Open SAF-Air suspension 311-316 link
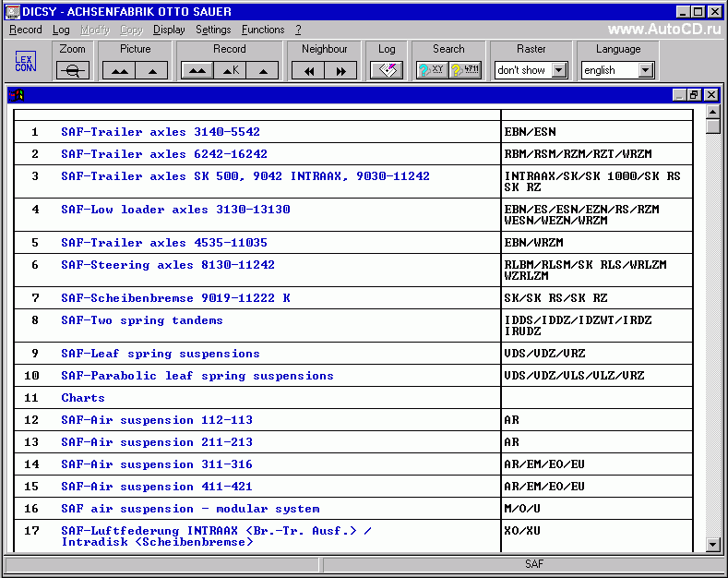 click(x=157, y=464)
